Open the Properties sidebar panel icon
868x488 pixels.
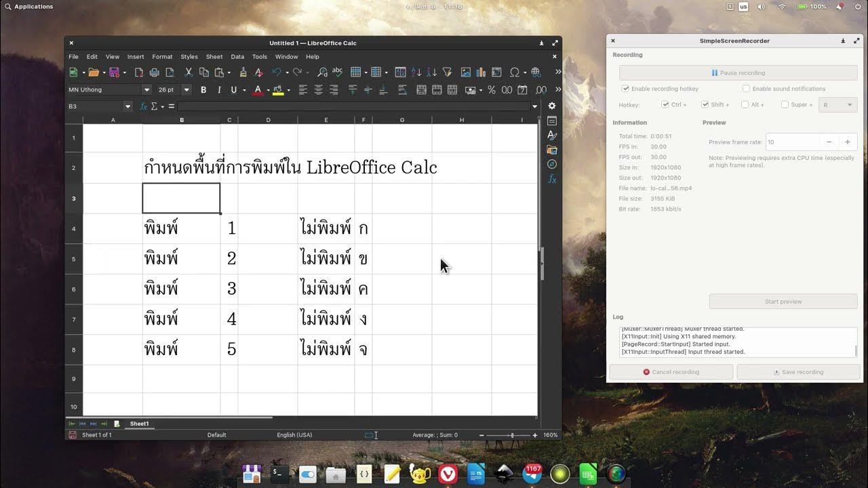552,121
